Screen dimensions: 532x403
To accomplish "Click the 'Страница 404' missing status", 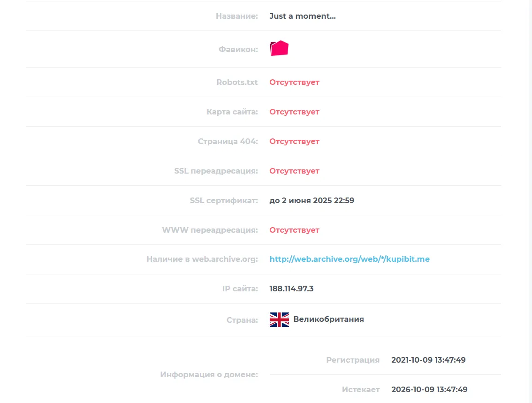I will coord(294,142).
